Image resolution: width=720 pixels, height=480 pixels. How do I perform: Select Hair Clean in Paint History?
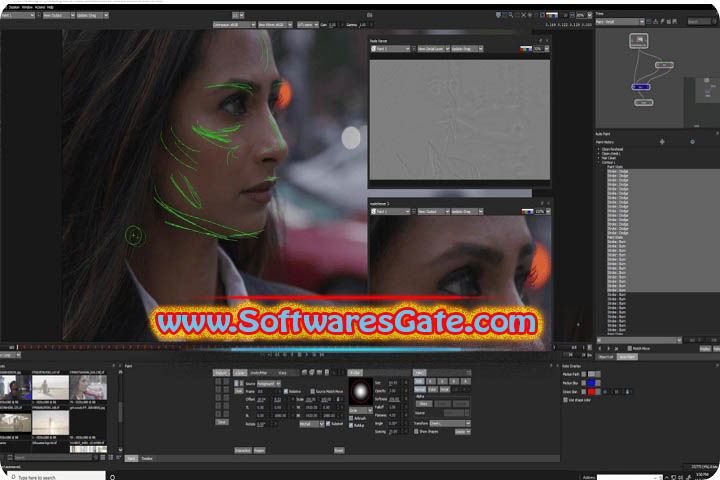pos(609,158)
